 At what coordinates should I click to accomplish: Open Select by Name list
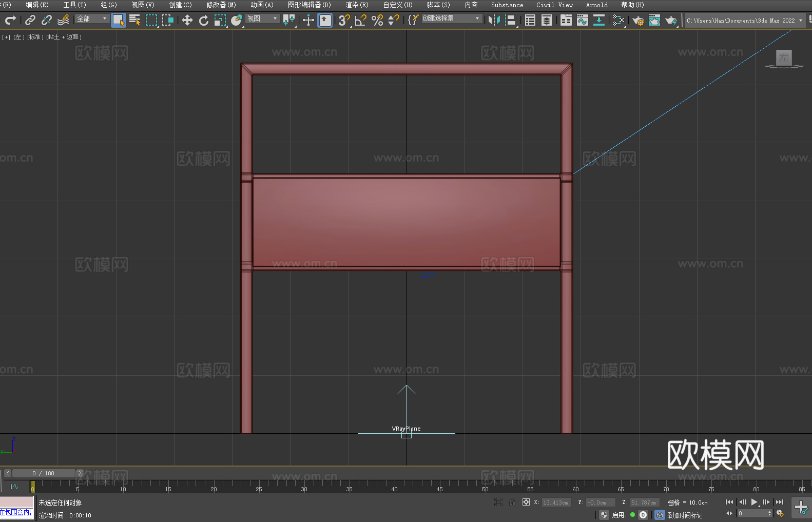[x=135, y=21]
